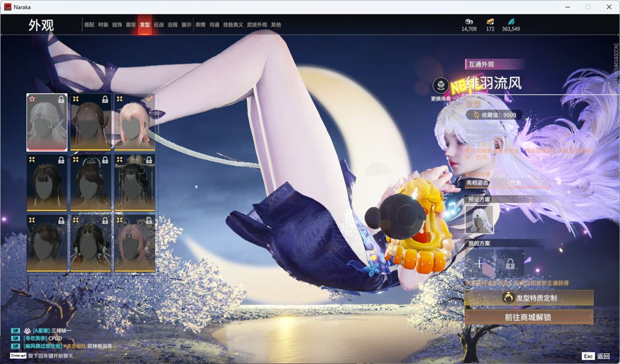Click the Esc return key icon

click(x=588, y=356)
